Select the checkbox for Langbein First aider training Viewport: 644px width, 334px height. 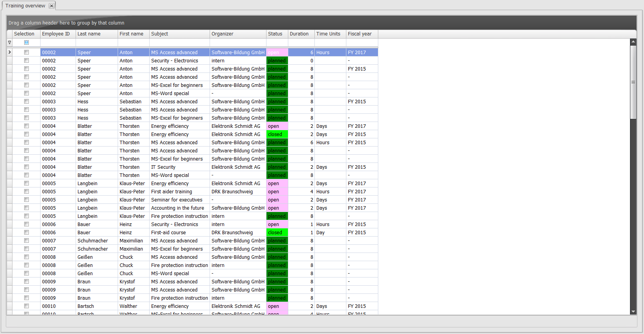[26, 192]
